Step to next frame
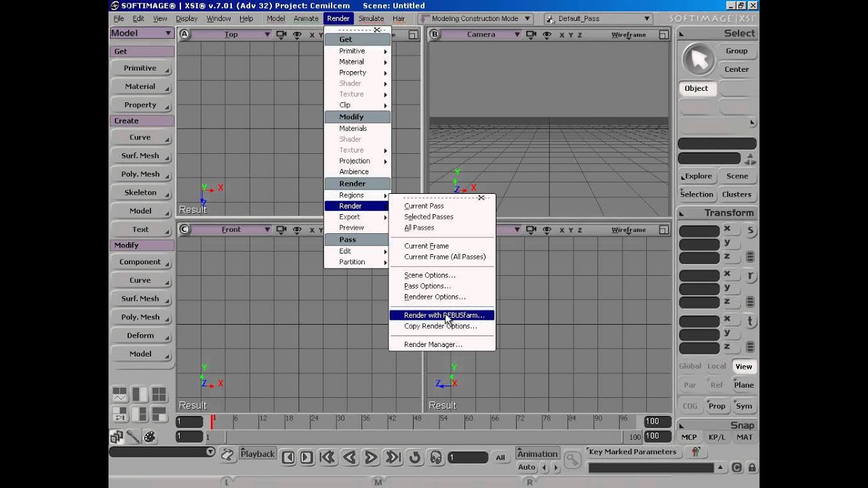Screen dimensions: 868x488 click(306, 457)
